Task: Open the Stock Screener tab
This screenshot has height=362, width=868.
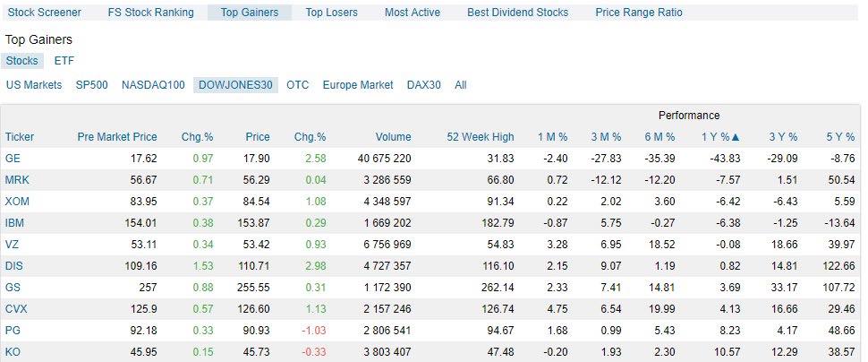Action: [x=44, y=13]
